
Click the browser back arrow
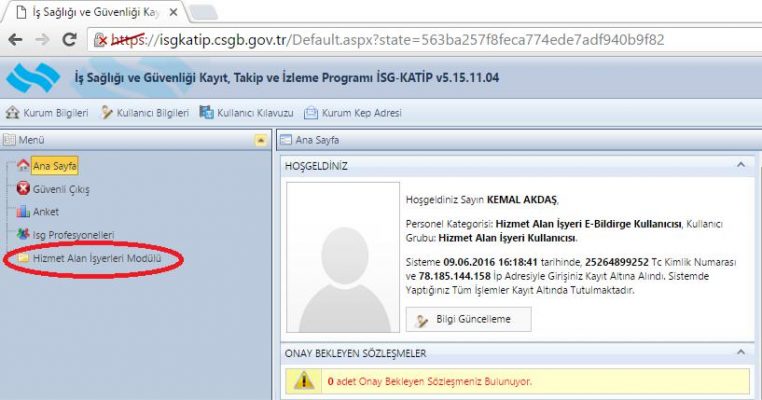(15, 40)
